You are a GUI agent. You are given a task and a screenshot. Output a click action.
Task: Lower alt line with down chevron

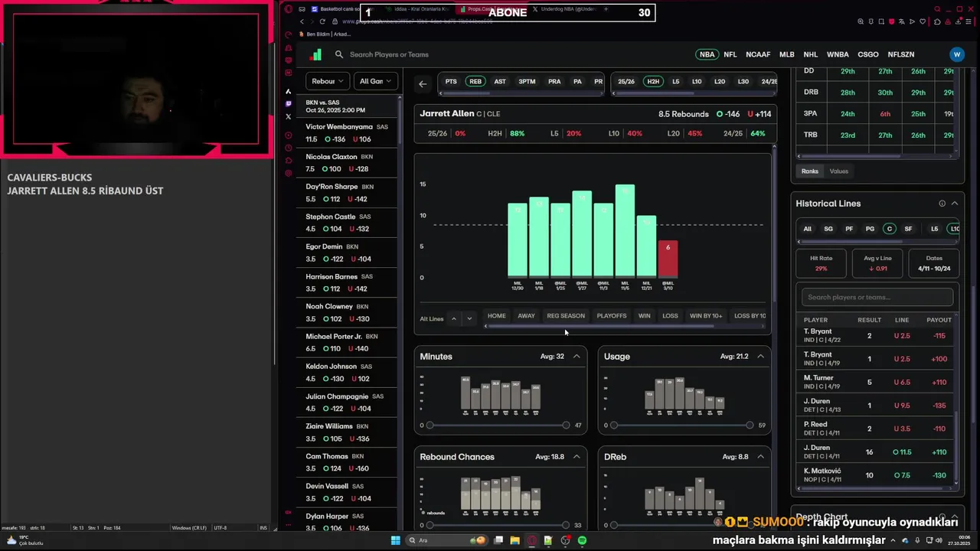click(469, 318)
